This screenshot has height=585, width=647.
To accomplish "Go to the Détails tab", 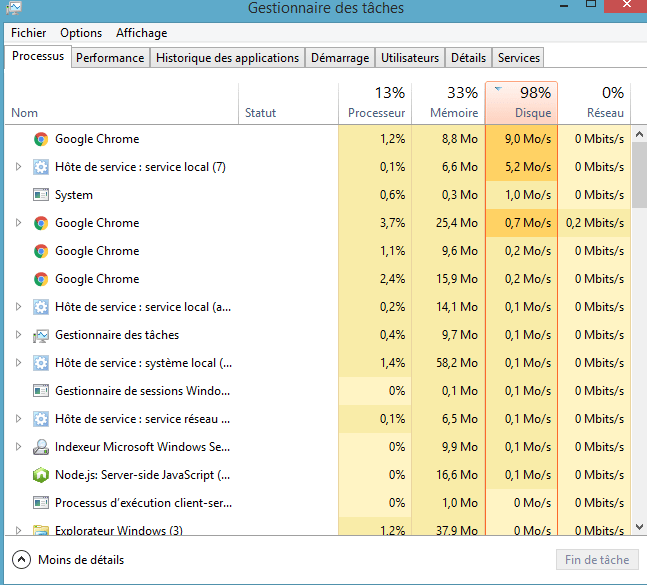I will [x=468, y=58].
